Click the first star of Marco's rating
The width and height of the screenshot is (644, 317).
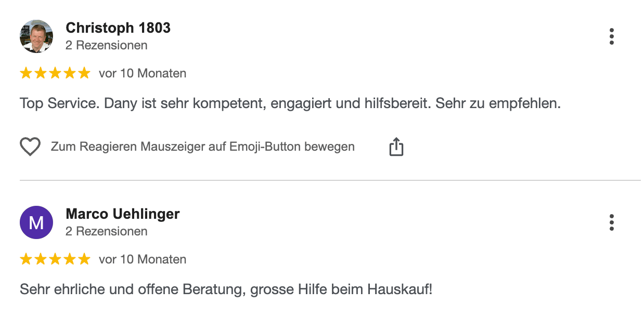coord(26,259)
